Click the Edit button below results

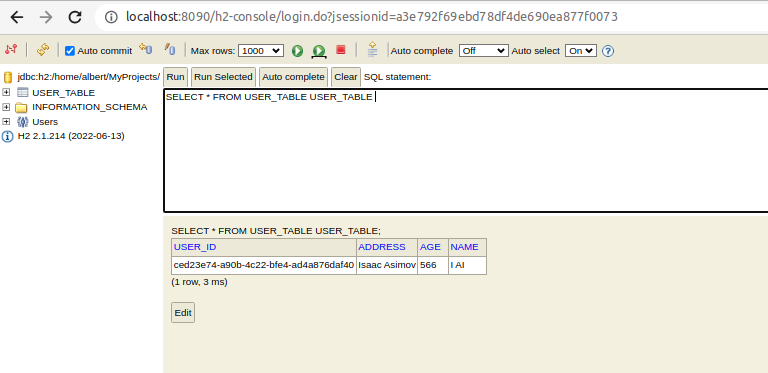click(x=183, y=313)
